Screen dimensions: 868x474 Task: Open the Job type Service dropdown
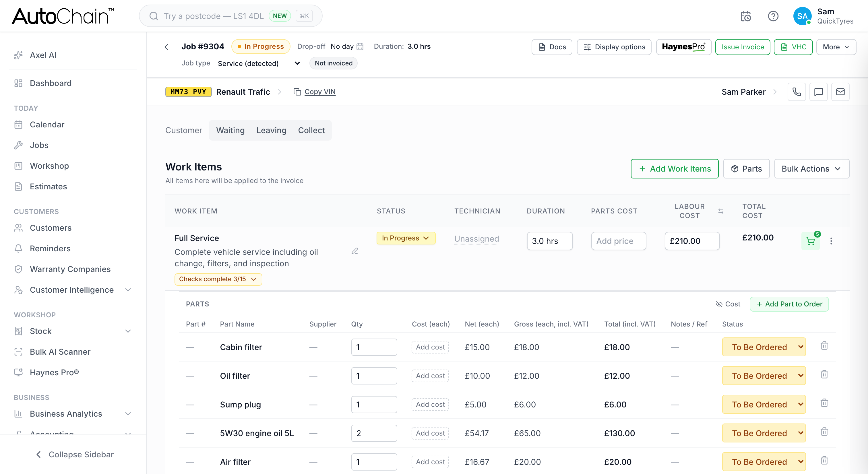[x=259, y=63]
